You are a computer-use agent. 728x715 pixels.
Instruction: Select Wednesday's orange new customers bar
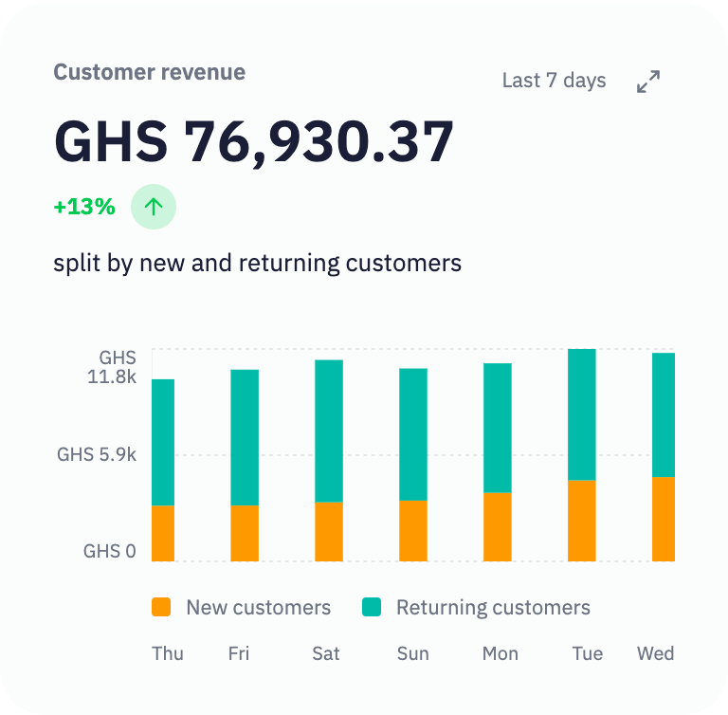(664, 519)
